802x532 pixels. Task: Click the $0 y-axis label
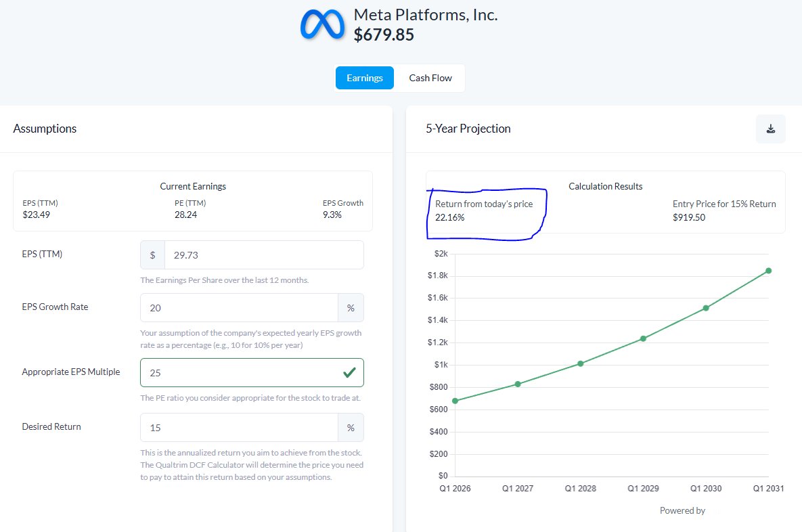[443, 476]
